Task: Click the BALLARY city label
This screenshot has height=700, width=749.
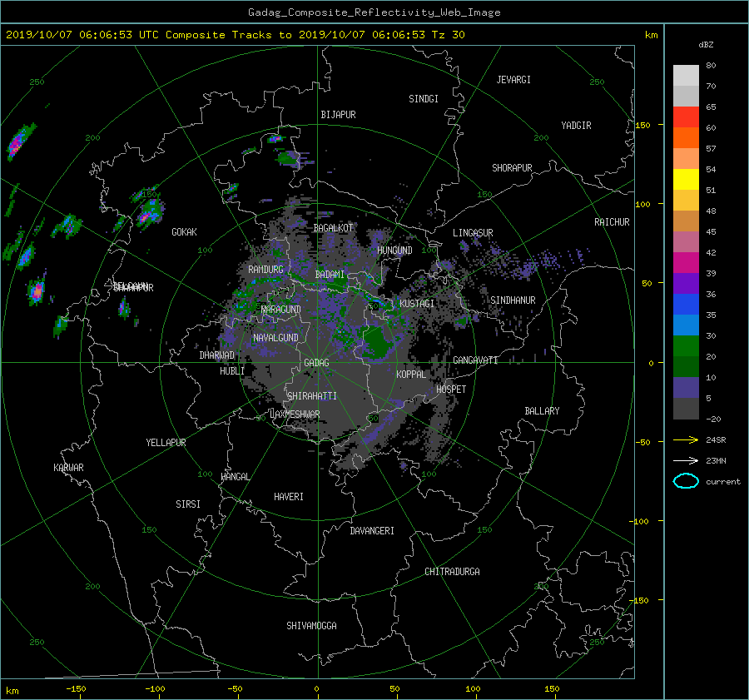Action: (x=542, y=411)
